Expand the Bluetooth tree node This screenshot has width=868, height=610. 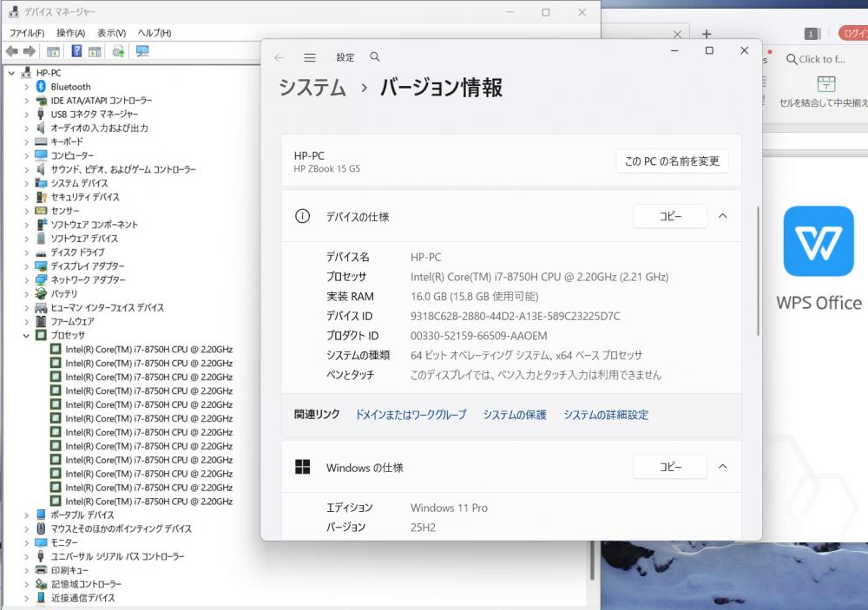click(x=26, y=87)
